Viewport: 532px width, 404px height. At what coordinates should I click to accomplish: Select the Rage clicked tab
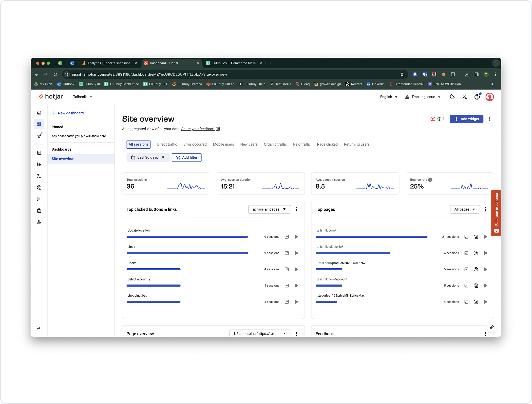(327, 144)
